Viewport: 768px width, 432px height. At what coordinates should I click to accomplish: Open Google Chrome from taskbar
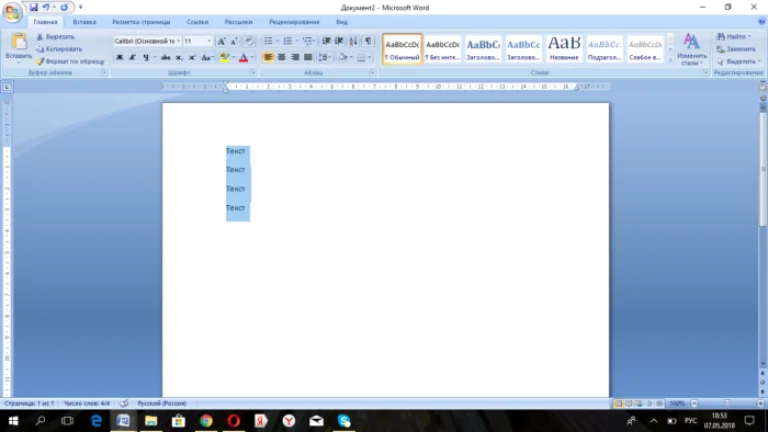click(x=206, y=421)
